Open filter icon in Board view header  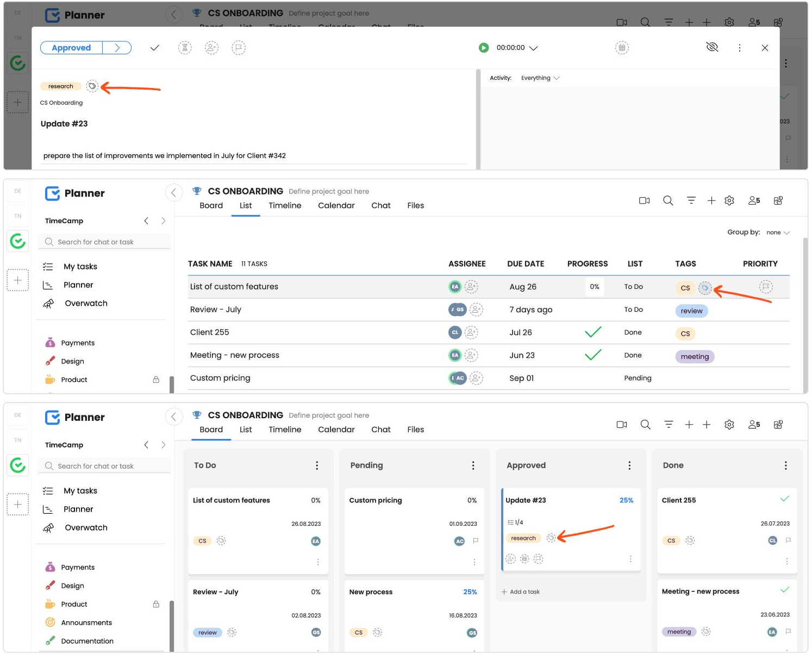[669, 425]
